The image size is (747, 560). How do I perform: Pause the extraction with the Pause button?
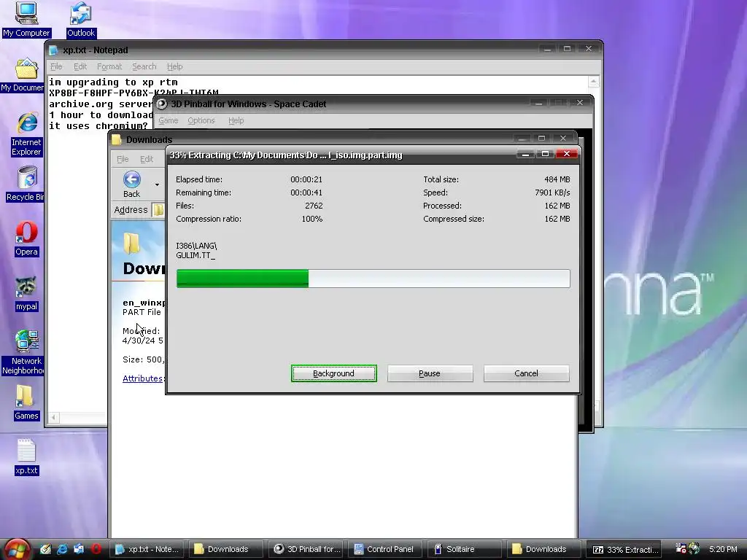click(430, 373)
